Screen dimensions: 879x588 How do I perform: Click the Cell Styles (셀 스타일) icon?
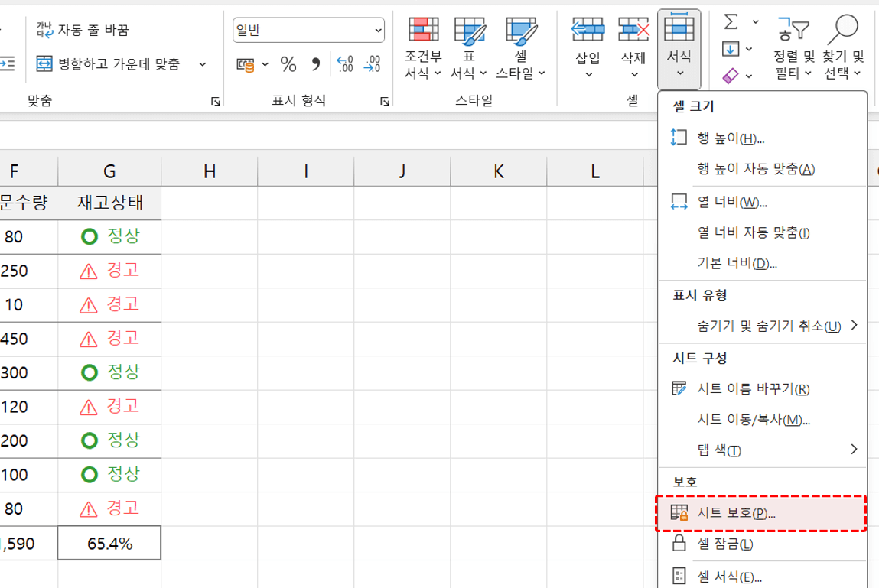[521, 31]
